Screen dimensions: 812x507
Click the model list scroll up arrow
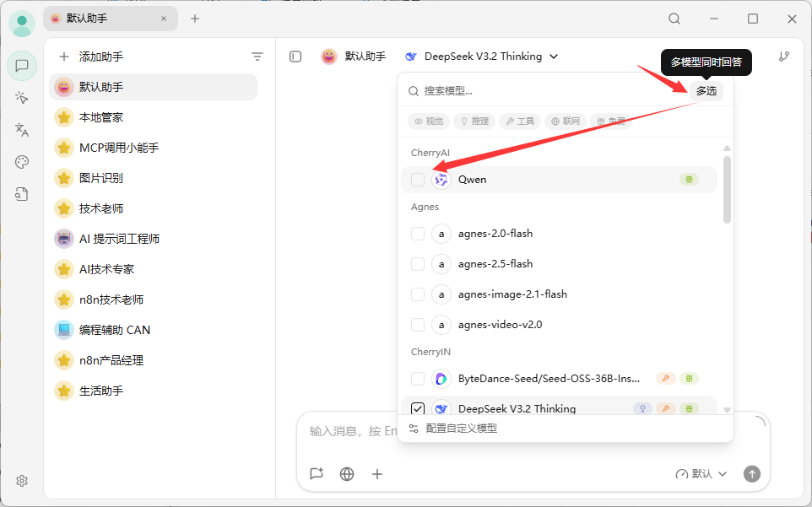727,148
